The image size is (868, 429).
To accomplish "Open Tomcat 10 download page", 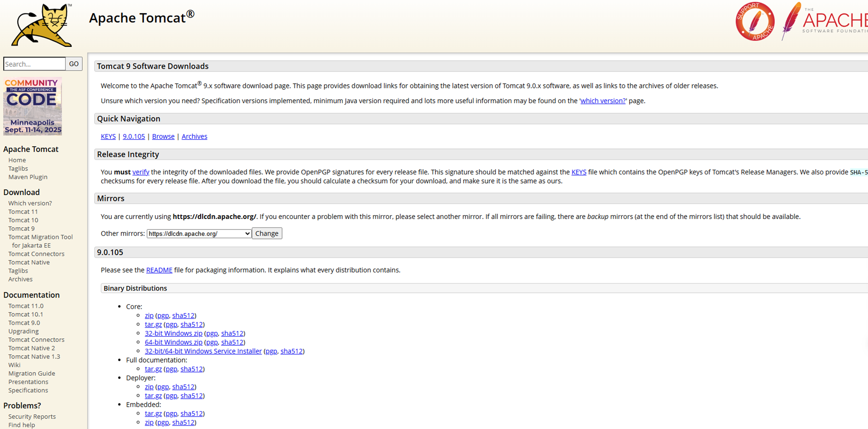I will tap(23, 220).
